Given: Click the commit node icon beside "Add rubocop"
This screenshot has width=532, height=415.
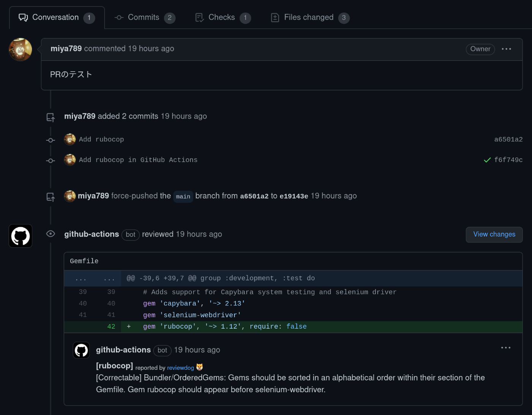Looking at the screenshot, I should point(50,140).
